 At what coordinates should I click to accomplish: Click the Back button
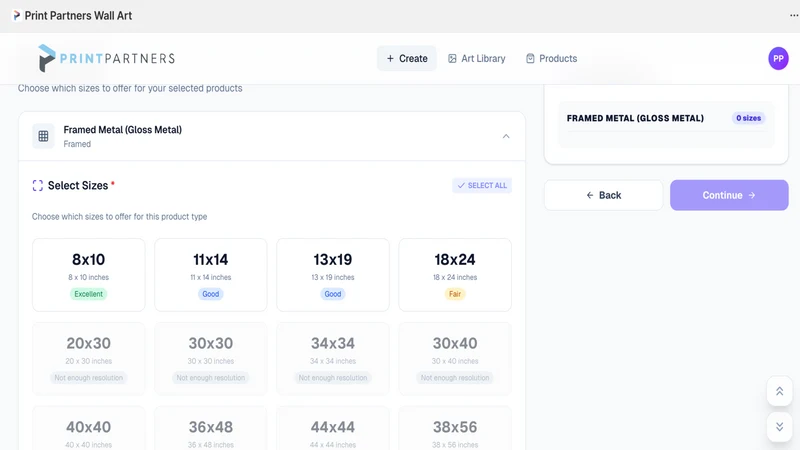pyautogui.click(x=604, y=195)
